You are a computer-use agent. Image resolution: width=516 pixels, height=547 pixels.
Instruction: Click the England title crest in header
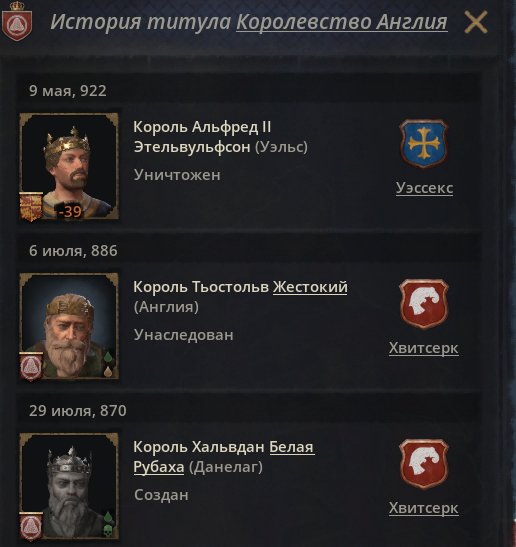[x=17, y=21]
